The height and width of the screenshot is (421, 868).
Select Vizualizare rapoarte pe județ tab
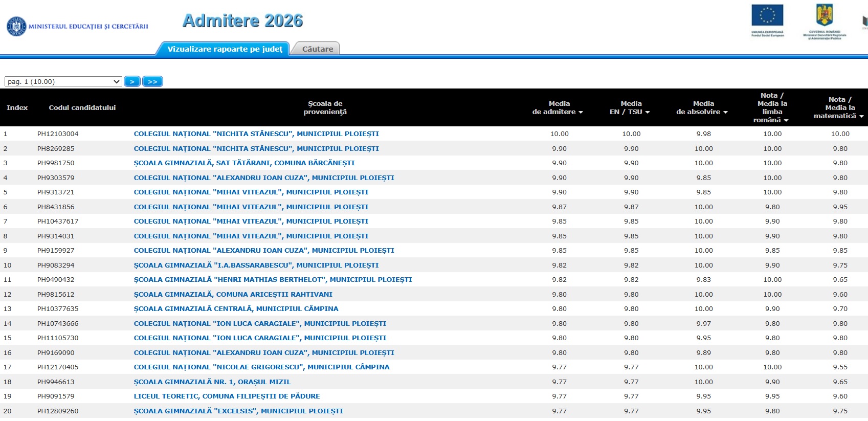point(225,49)
